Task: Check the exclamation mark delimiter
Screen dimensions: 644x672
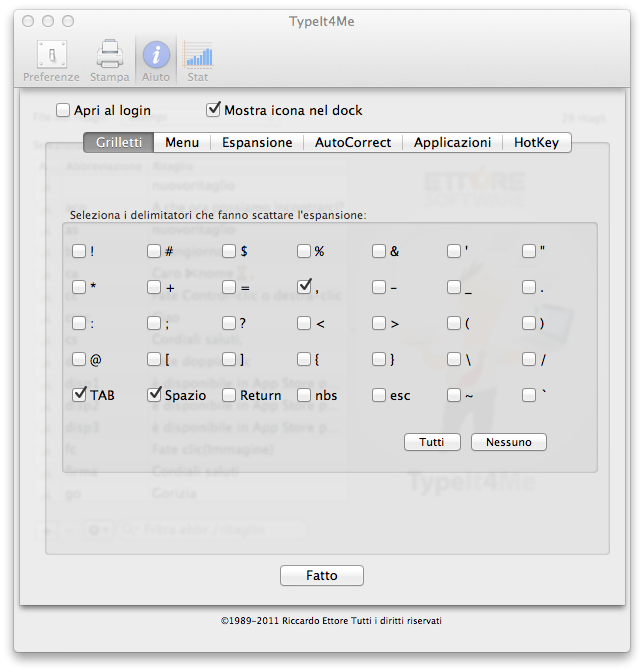Action: click(79, 251)
